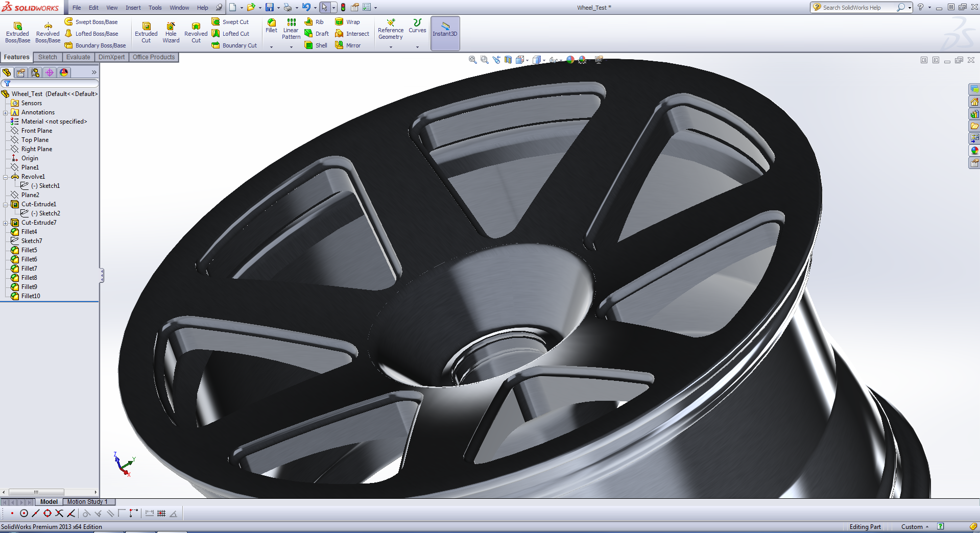Open the Fillet dropdown arrow
Image resolution: width=980 pixels, height=533 pixels.
(271, 47)
